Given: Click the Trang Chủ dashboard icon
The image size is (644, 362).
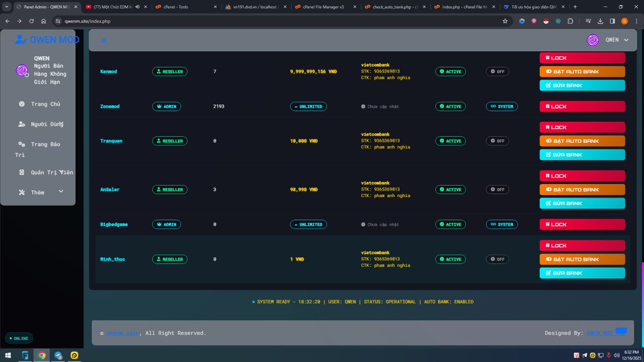Looking at the screenshot, I should pyautogui.click(x=22, y=104).
